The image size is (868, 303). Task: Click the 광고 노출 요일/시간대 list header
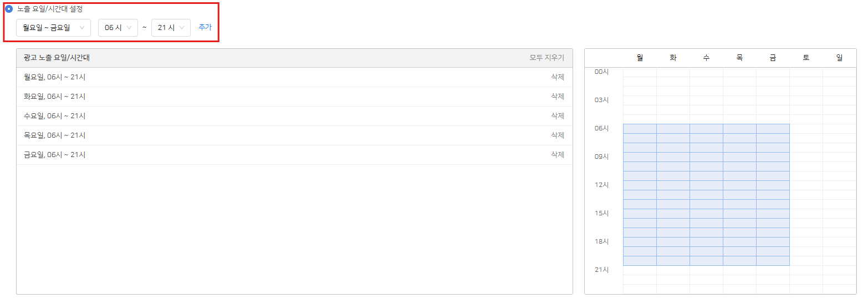click(x=57, y=58)
